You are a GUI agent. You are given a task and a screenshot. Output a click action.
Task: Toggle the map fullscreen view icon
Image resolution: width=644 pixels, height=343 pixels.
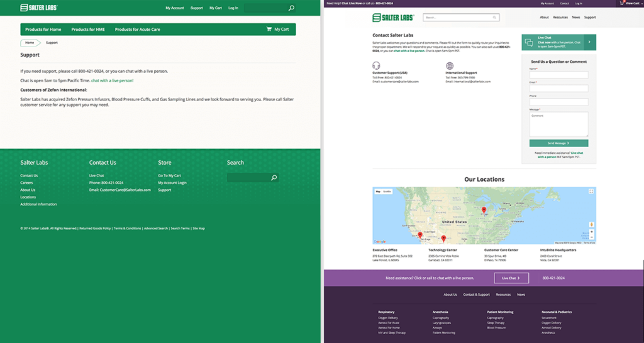click(591, 191)
